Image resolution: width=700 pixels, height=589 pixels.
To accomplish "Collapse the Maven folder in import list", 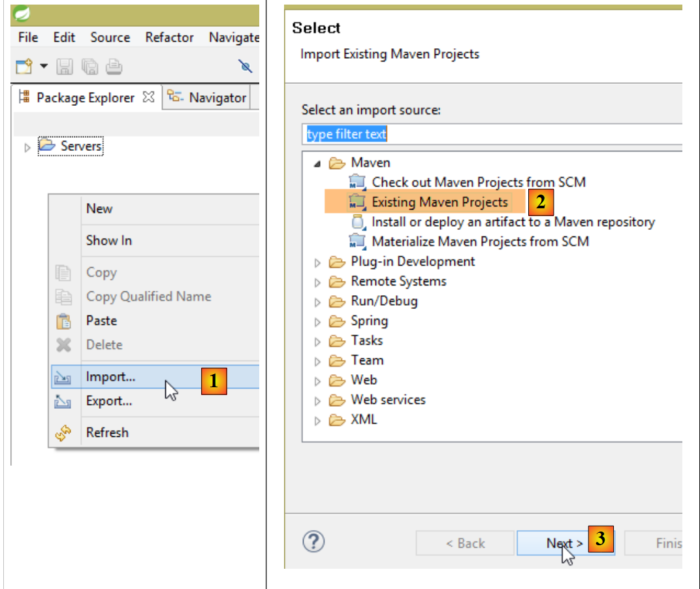I will click(317, 163).
